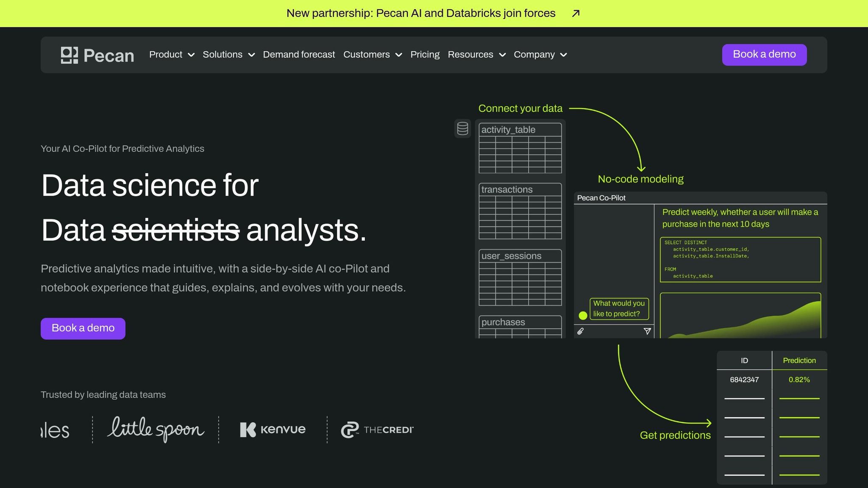The width and height of the screenshot is (868, 488).
Task: Open the Company menu
Action: (x=534, y=55)
